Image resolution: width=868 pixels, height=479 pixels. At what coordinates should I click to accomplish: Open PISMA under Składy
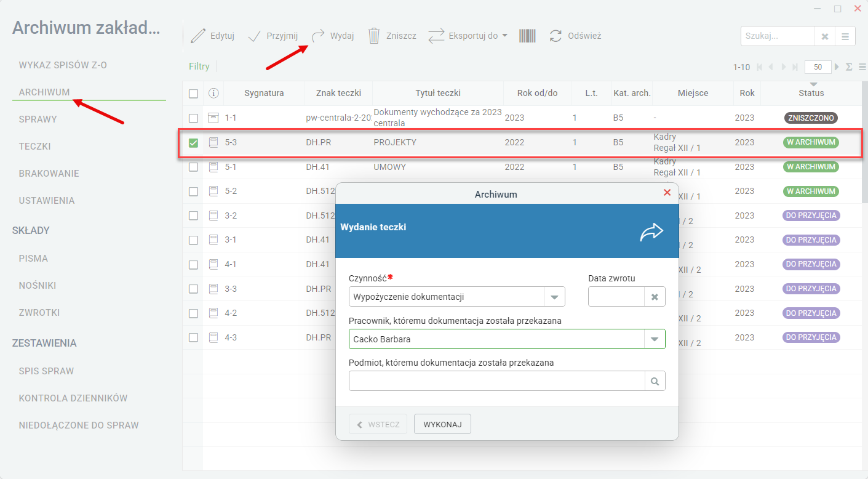33,259
